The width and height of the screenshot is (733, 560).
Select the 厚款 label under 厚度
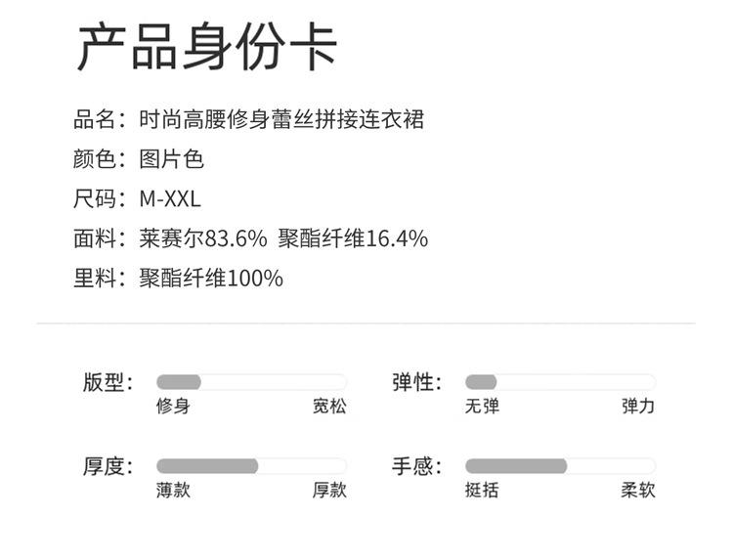329,490
